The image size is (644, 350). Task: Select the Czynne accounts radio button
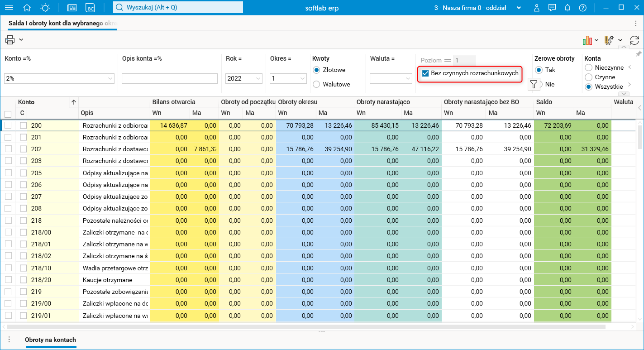[x=589, y=77]
